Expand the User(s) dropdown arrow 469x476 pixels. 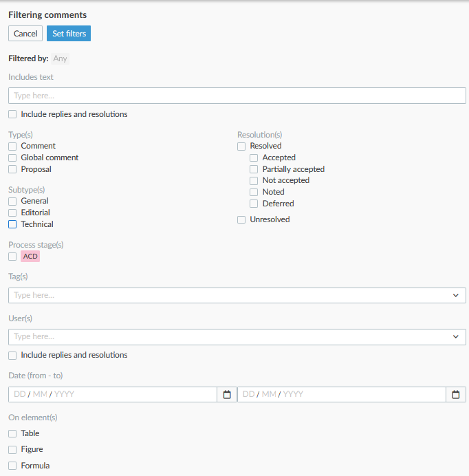point(456,336)
